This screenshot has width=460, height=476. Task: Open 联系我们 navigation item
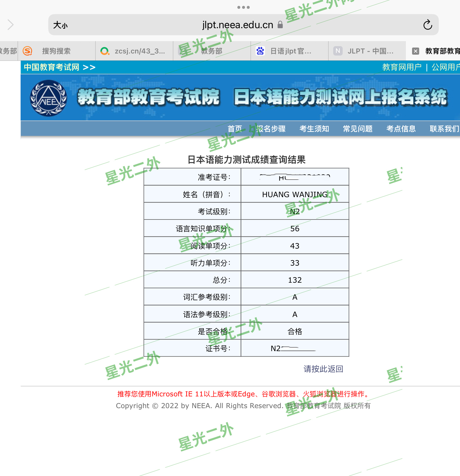(x=444, y=129)
